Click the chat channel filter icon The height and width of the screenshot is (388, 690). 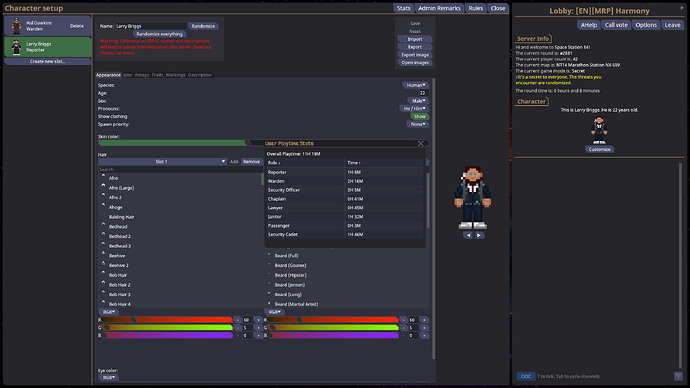pyautogui.click(x=678, y=376)
